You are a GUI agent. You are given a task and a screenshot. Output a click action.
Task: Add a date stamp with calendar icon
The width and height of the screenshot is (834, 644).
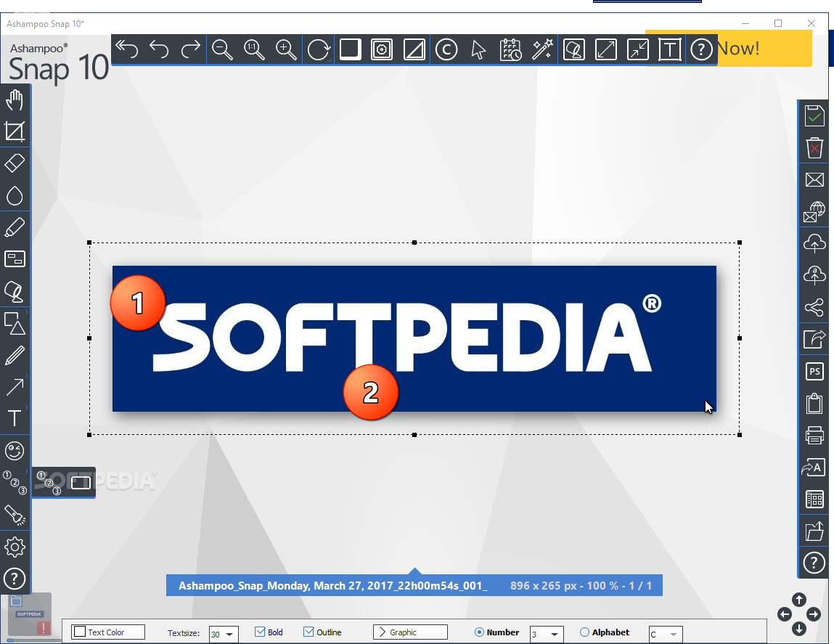point(510,49)
